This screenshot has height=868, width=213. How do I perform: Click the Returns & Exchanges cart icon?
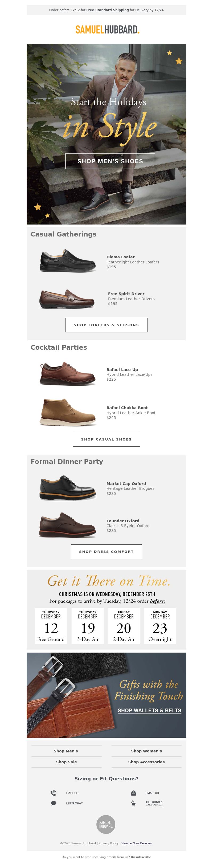coord(133,803)
